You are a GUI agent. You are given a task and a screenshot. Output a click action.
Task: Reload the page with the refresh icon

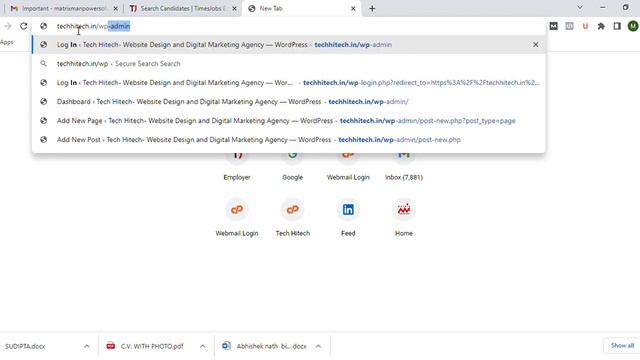pyautogui.click(x=24, y=26)
